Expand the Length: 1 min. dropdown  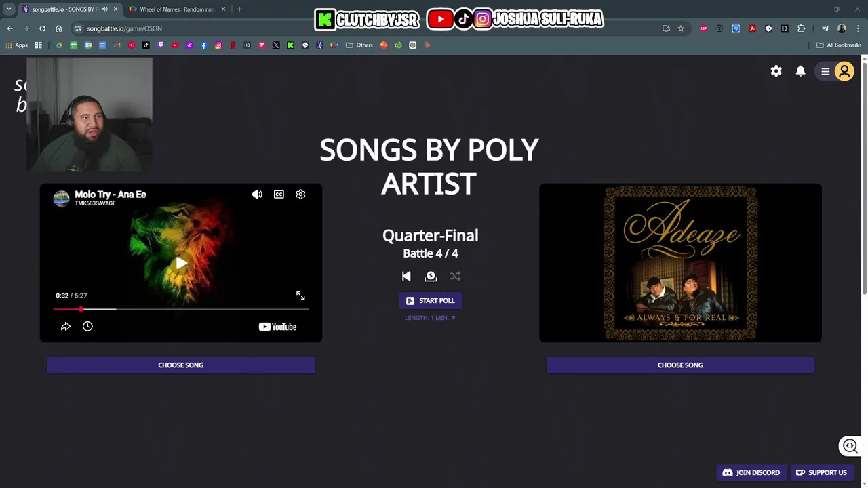pyautogui.click(x=431, y=318)
